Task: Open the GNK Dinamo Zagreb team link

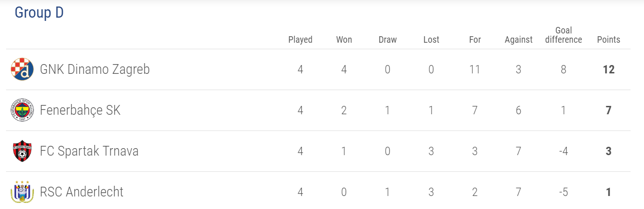Action: (x=95, y=70)
